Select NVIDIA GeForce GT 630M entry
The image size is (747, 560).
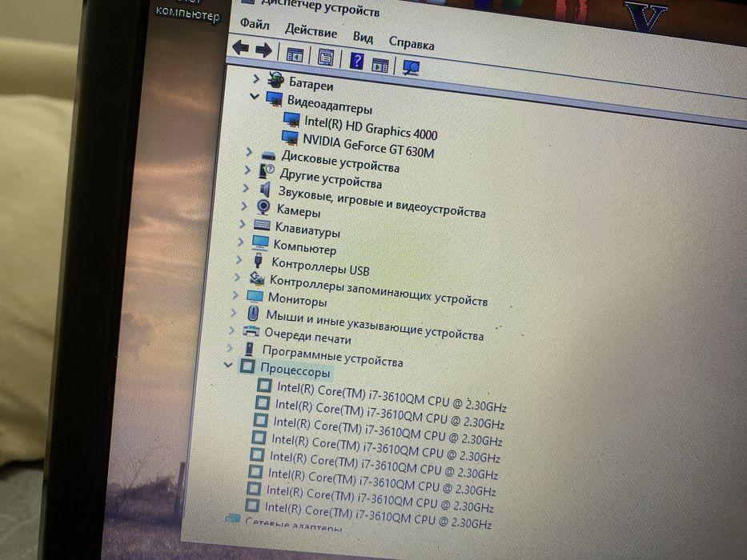[x=368, y=146]
